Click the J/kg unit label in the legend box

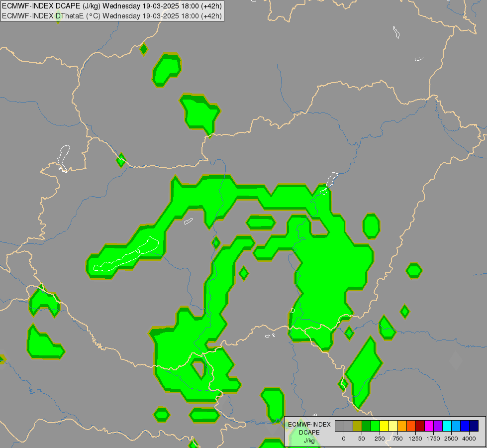pos(309,441)
